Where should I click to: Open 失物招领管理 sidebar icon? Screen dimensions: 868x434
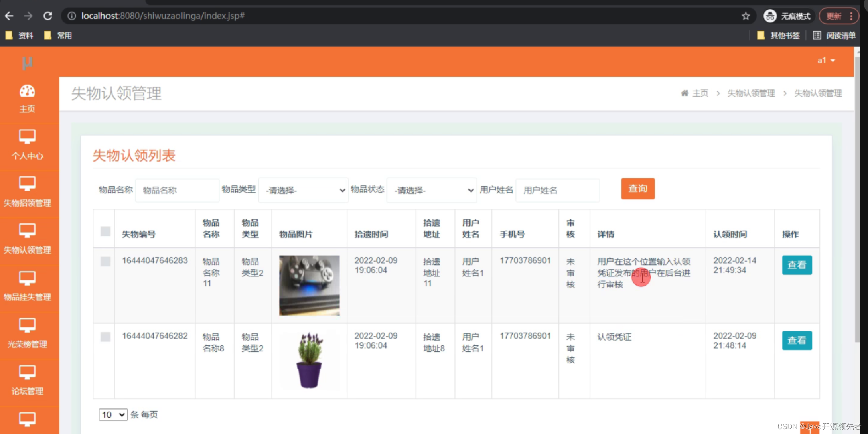point(27,184)
